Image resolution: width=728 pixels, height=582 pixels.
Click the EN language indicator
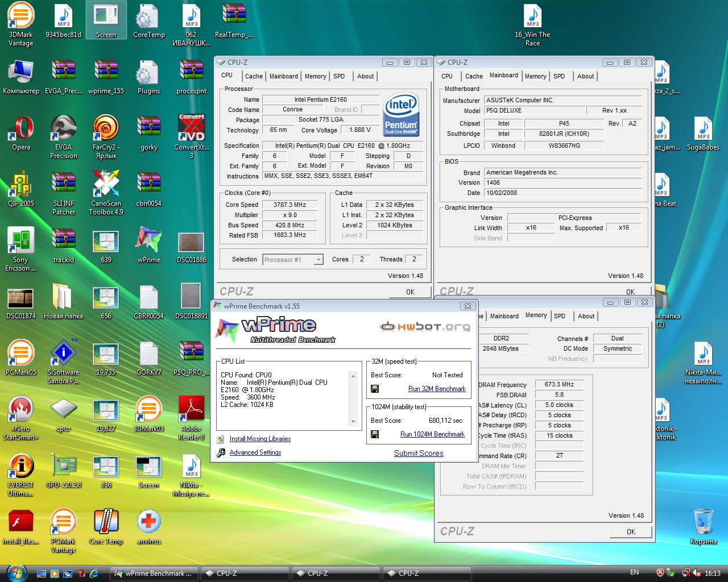pos(634,572)
